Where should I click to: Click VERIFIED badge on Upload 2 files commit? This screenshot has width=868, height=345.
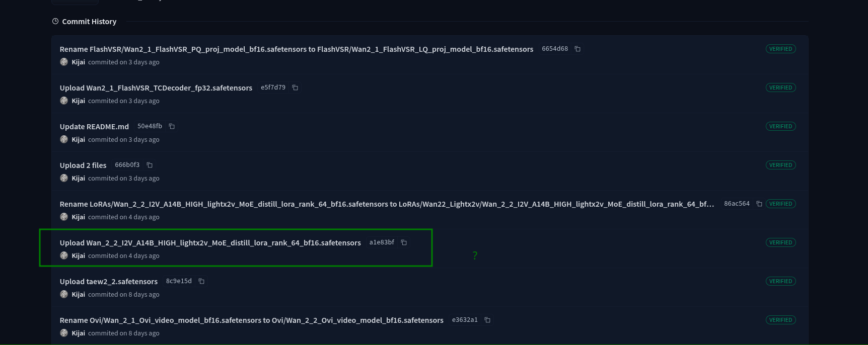coord(780,165)
